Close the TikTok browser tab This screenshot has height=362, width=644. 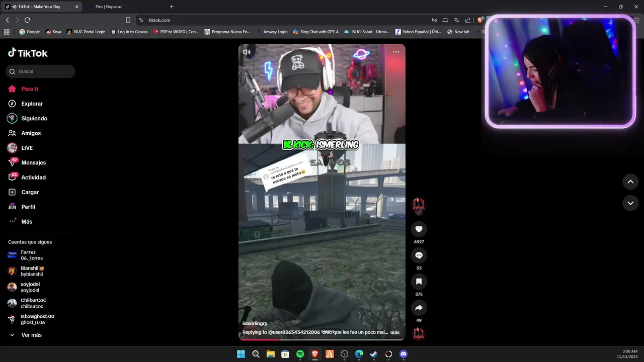click(x=76, y=7)
